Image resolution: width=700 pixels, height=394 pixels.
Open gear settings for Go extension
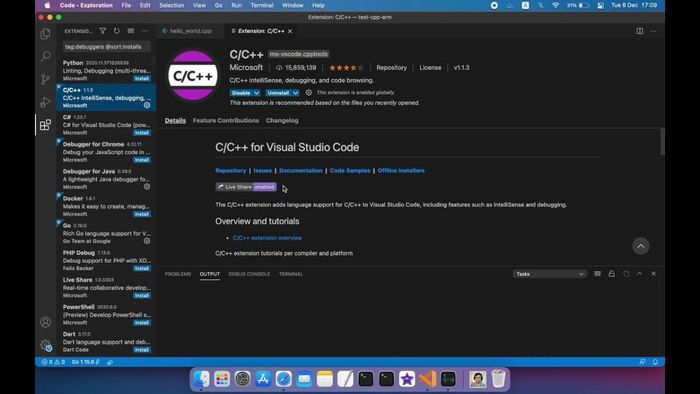coord(147,241)
